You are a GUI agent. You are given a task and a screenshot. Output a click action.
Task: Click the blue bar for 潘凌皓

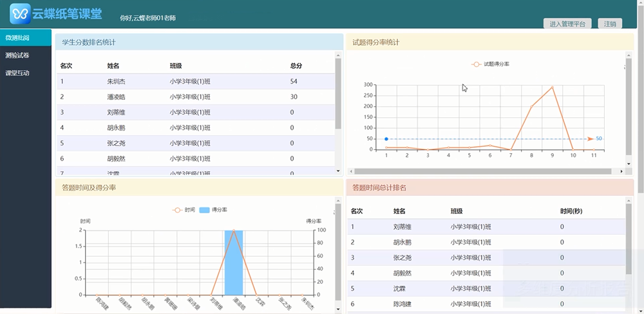click(x=233, y=263)
